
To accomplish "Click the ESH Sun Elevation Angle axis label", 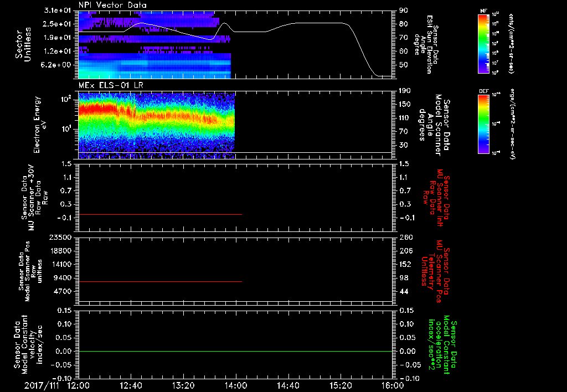I will click(x=427, y=44).
